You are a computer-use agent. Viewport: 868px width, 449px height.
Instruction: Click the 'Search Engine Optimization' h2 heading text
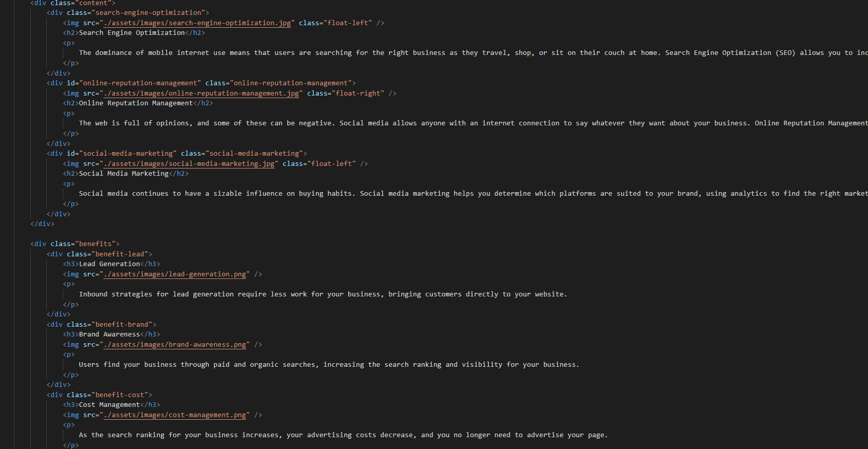tap(132, 33)
